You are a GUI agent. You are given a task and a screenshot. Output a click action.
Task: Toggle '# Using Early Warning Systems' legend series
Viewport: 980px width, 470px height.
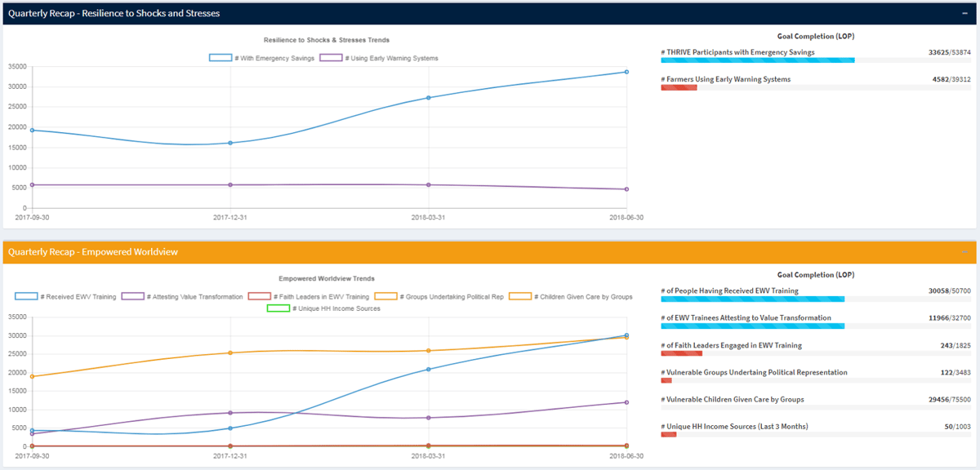point(331,58)
